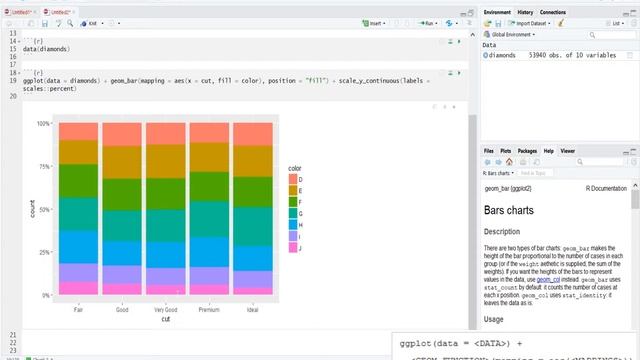Collapse the chunk at line 18

[19, 73]
